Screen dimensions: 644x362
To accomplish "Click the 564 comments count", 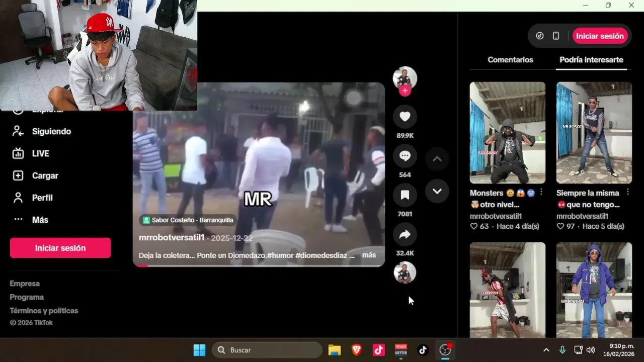I will [405, 175].
